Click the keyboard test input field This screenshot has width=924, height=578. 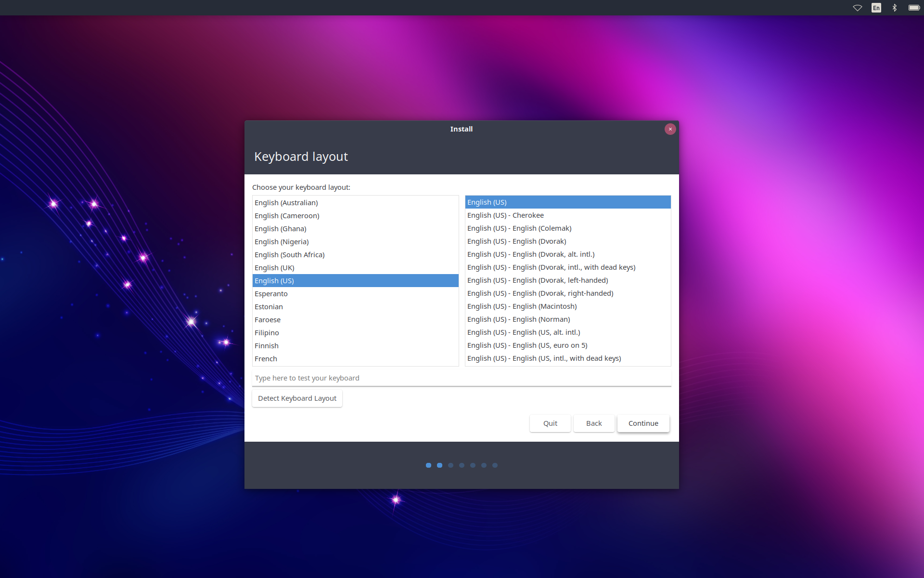tap(461, 378)
